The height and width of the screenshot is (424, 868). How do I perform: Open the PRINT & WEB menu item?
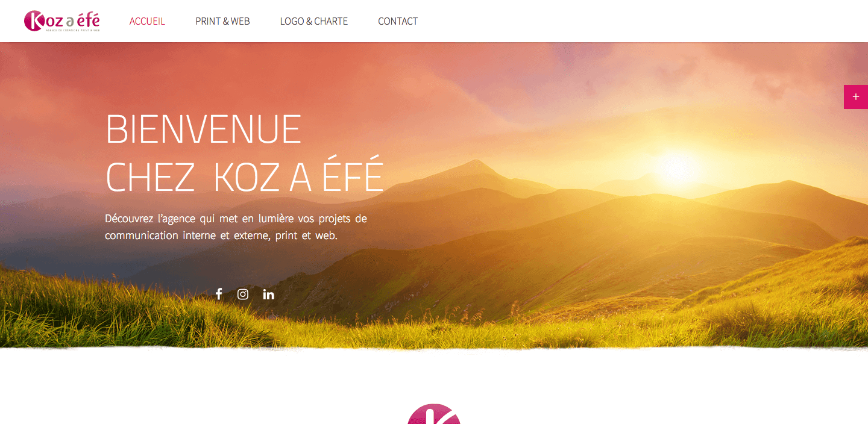[x=222, y=21]
